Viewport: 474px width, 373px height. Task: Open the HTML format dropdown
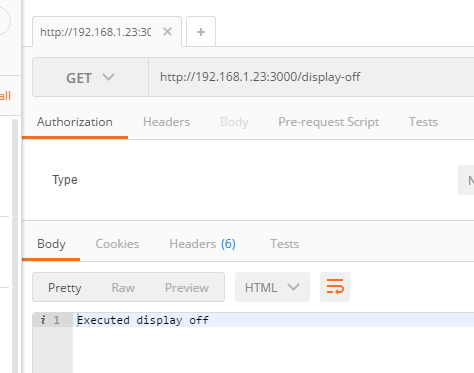pyautogui.click(x=272, y=287)
